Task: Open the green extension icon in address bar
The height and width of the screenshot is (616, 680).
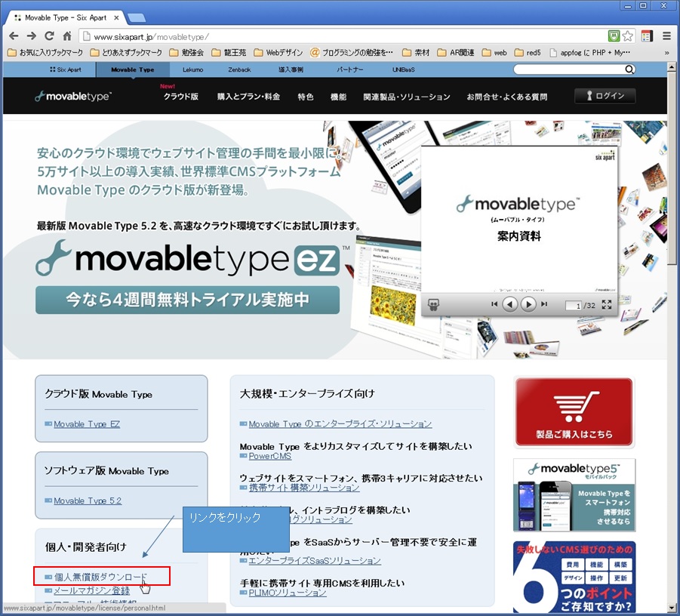Action: (x=614, y=36)
